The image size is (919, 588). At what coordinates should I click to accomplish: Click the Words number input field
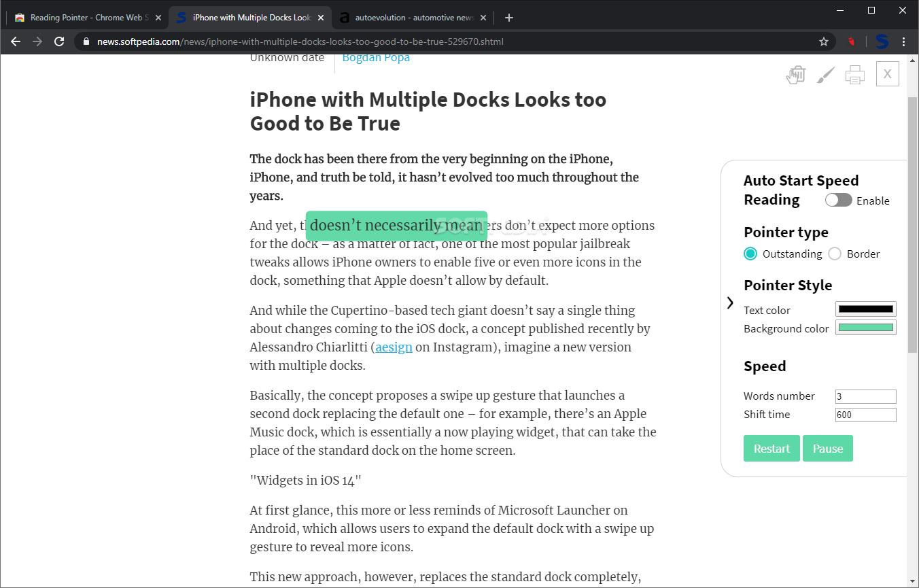(x=865, y=396)
